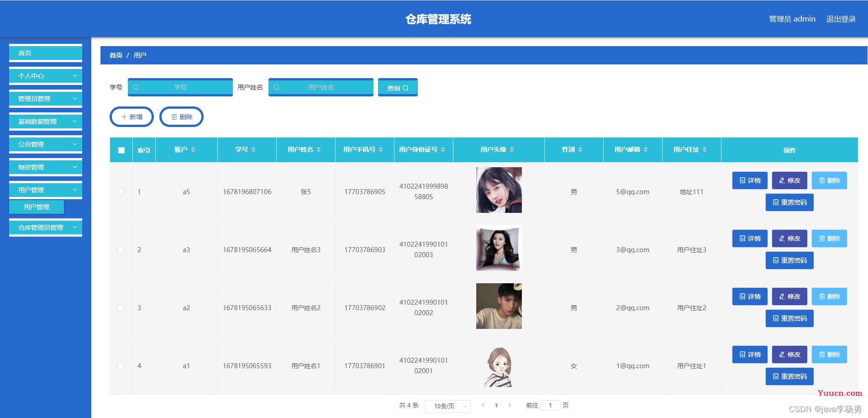Go to the next page arrow
Viewport: 868px width, 418px height.
pyautogui.click(x=510, y=405)
